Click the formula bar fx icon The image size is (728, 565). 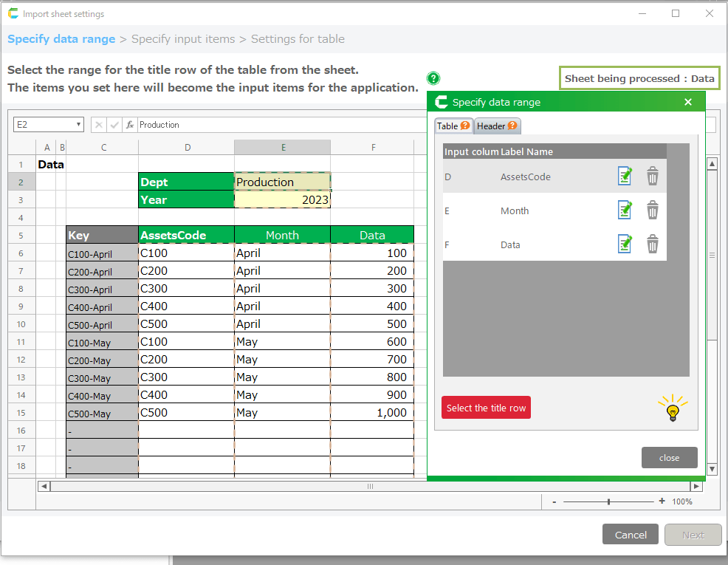click(130, 125)
